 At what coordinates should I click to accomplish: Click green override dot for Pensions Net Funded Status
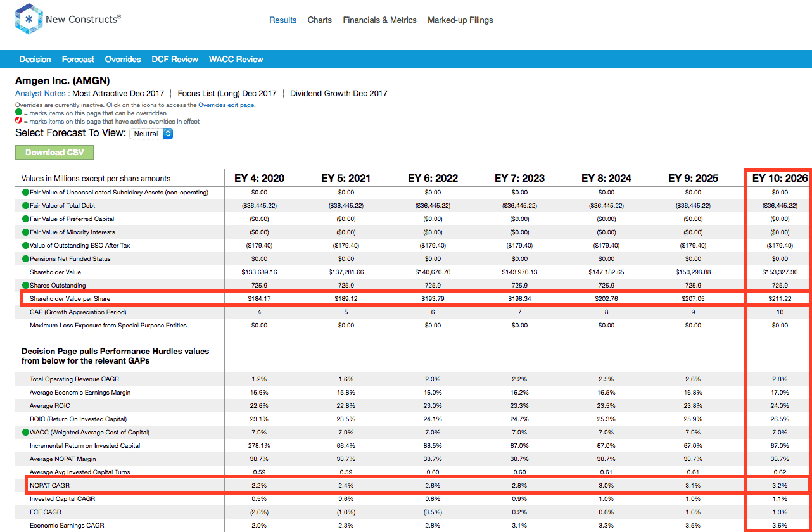tap(25, 258)
